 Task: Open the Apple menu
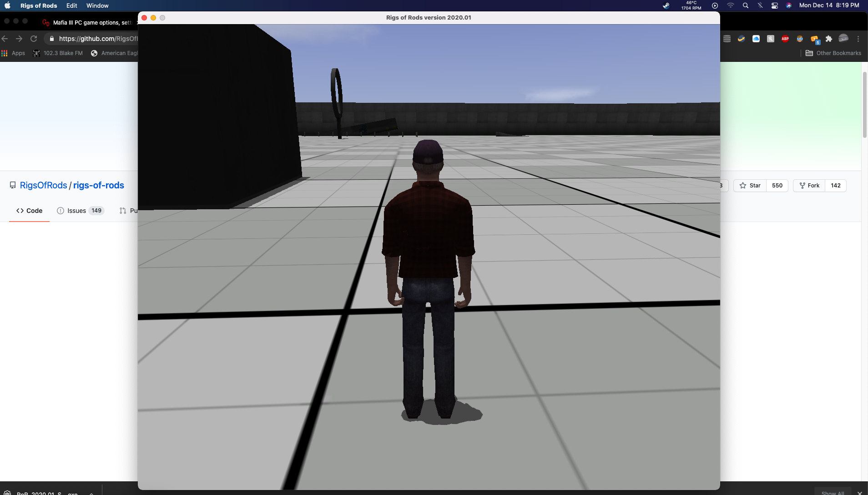pos(7,5)
